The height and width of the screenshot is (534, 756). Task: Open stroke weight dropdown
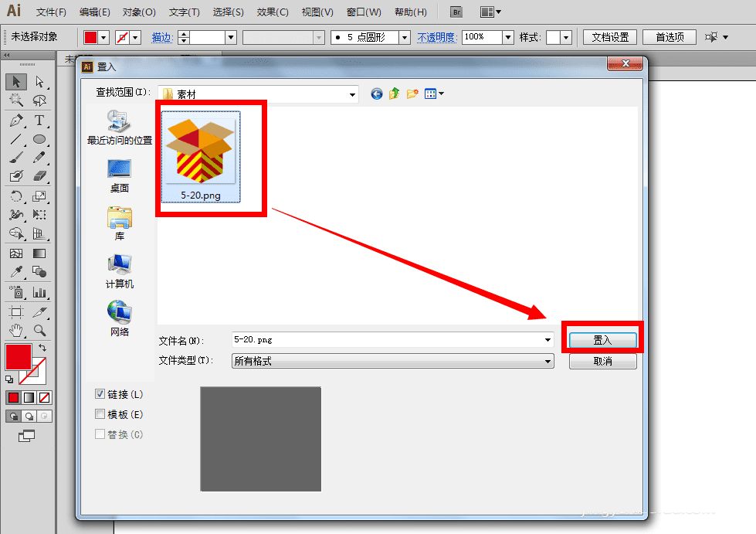(231, 37)
